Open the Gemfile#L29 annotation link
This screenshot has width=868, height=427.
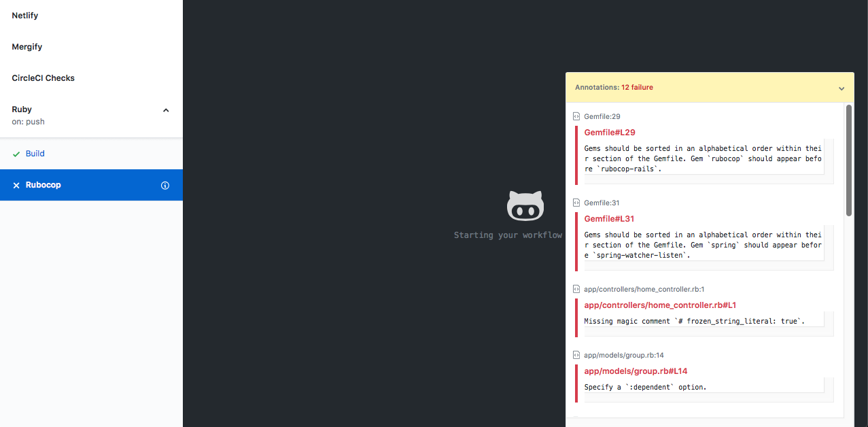point(610,132)
